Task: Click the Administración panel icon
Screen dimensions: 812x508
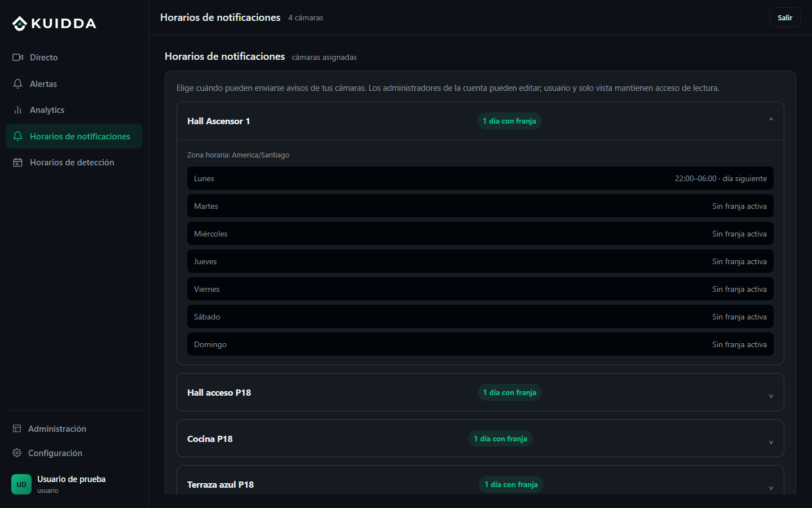Action: point(17,429)
